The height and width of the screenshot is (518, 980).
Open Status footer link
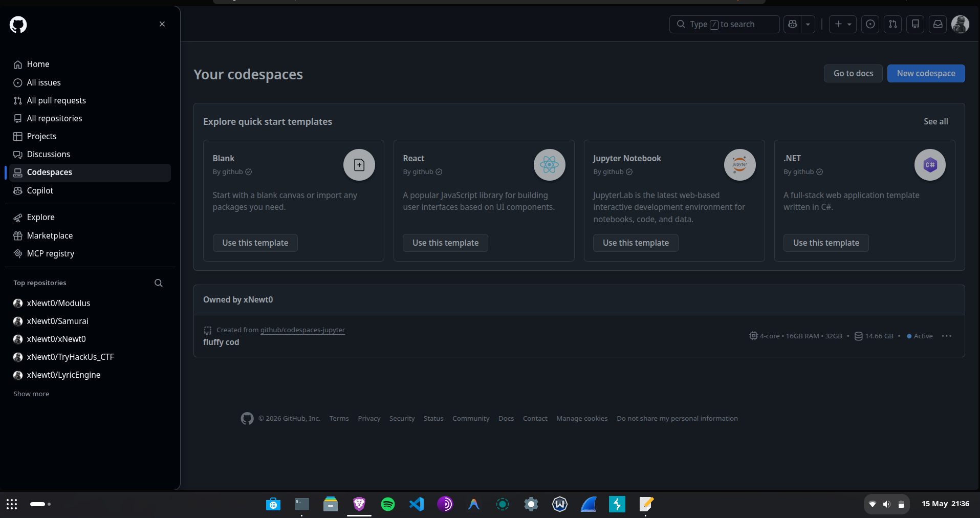tap(433, 419)
